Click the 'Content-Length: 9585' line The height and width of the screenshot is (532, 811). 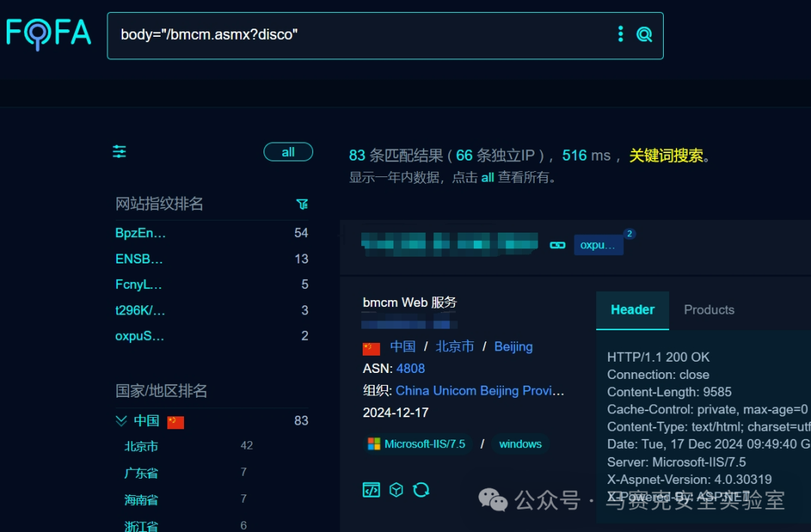(669, 392)
